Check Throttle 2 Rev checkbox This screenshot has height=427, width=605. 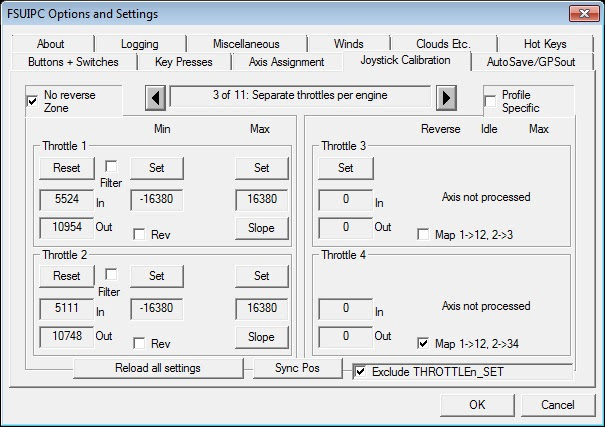[x=139, y=343]
